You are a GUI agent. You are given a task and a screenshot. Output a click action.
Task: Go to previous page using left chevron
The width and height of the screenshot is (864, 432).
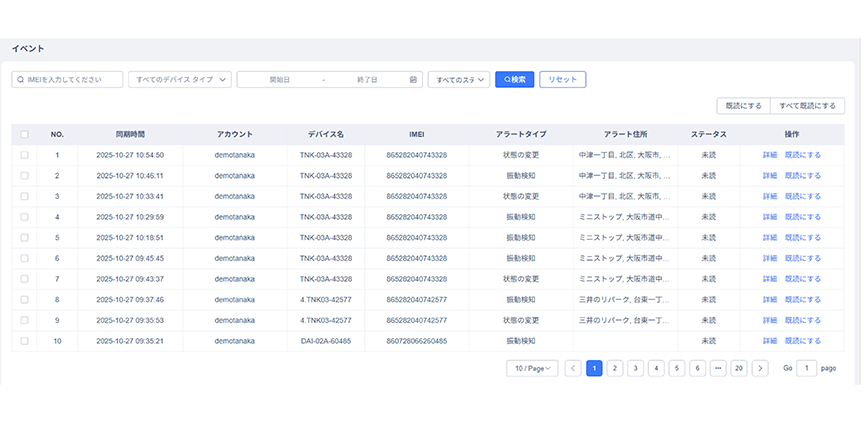point(573,368)
